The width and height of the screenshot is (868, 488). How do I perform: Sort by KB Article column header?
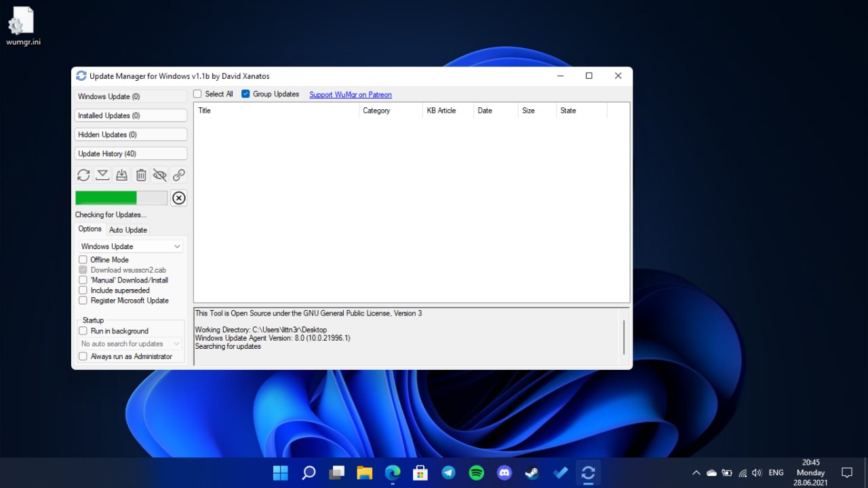pyautogui.click(x=448, y=111)
